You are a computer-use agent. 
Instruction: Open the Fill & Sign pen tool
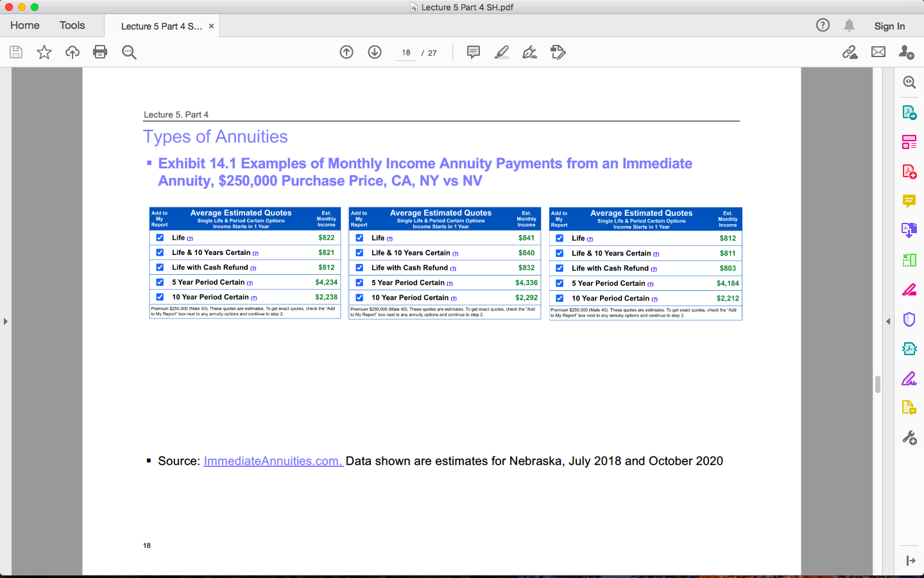point(529,52)
